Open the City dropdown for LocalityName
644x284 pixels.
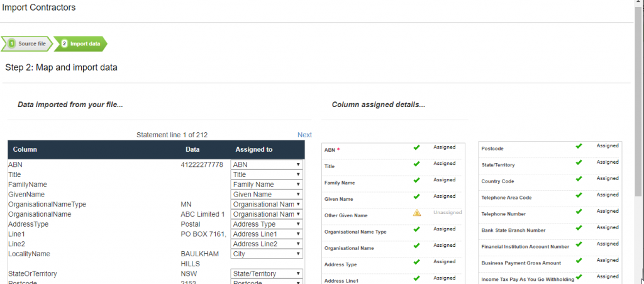click(x=267, y=254)
